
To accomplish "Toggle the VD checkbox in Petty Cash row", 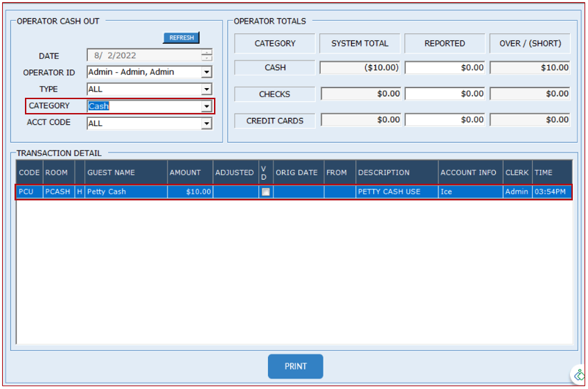I will 265,192.
